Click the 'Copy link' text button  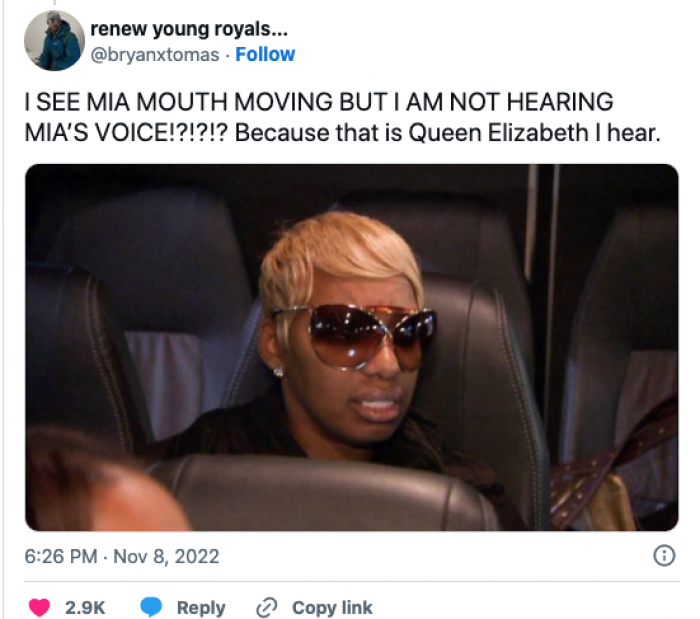click(x=332, y=608)
